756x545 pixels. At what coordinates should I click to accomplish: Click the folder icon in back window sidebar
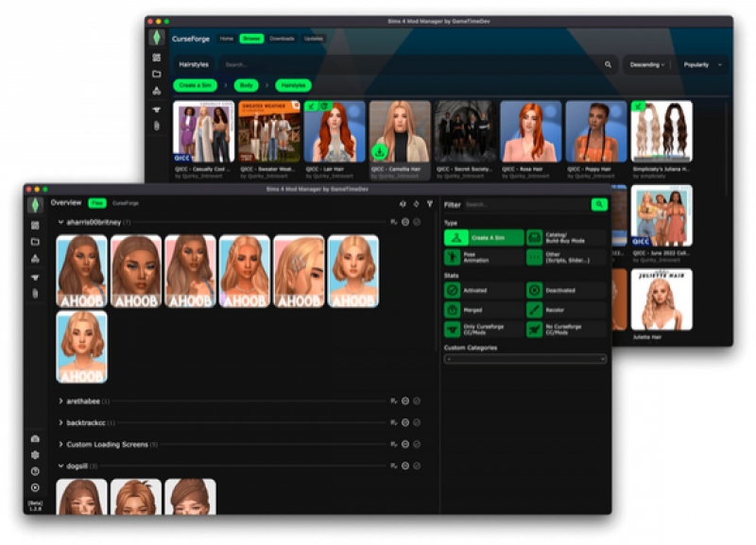coord(157,74)
